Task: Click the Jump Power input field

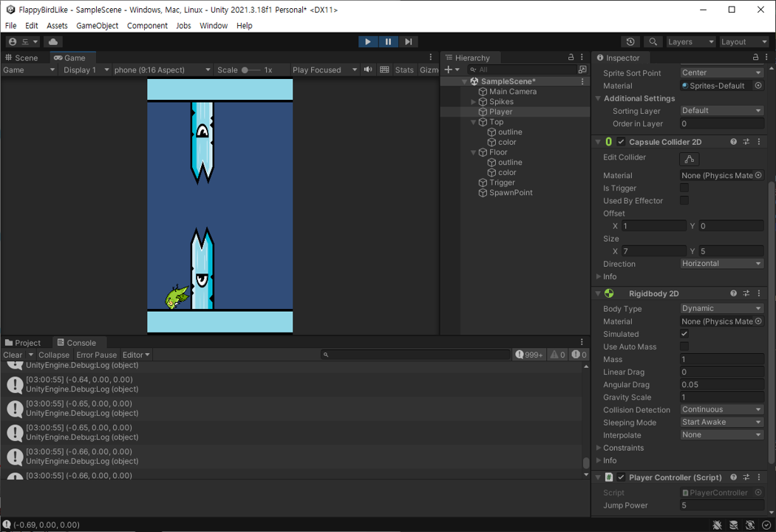Action: [x=721, y=505]
